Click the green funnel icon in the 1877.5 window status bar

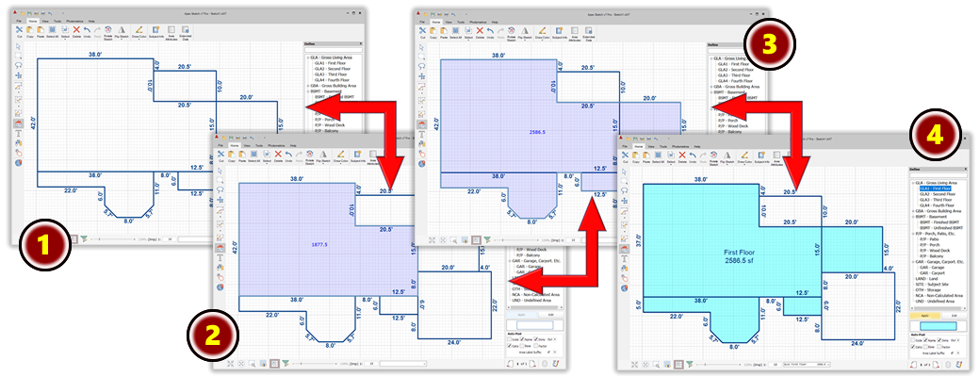[285, 363]
